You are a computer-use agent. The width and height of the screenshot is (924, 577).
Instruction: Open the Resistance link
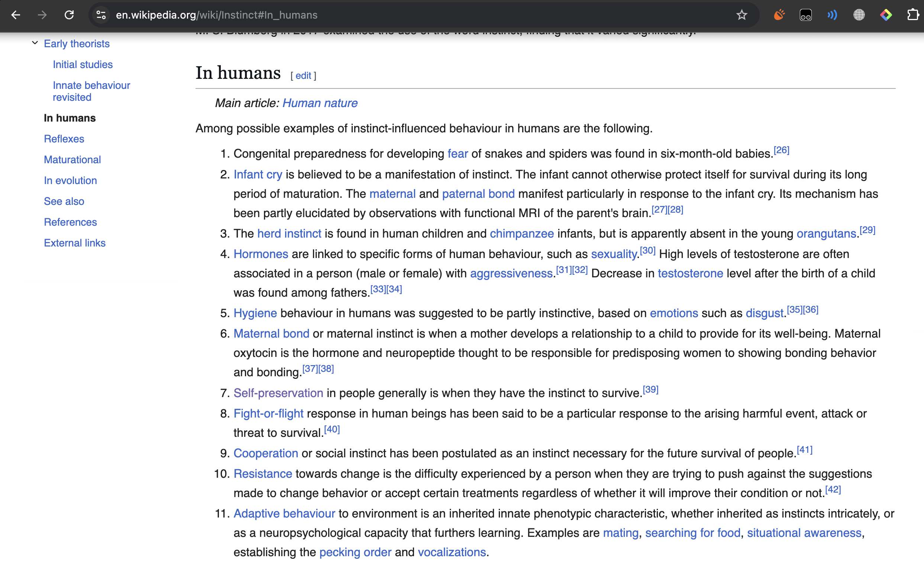coord(263,474)
